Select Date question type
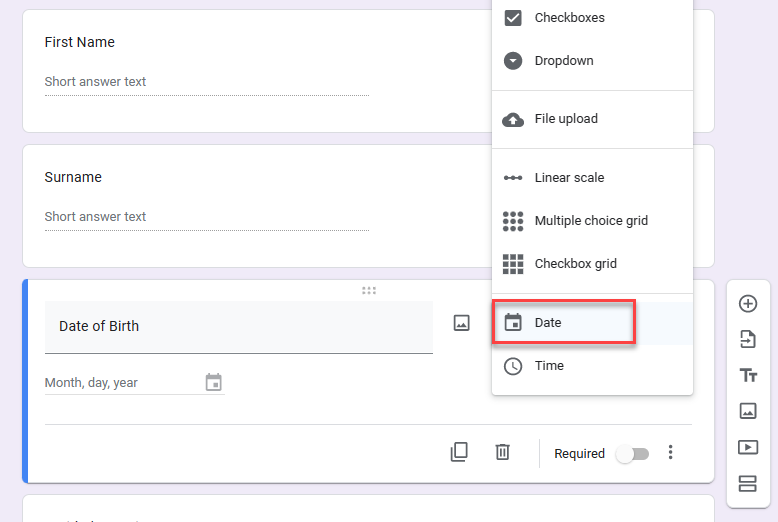The width and height of the screenshot is (778, 522). click(563, 323)
